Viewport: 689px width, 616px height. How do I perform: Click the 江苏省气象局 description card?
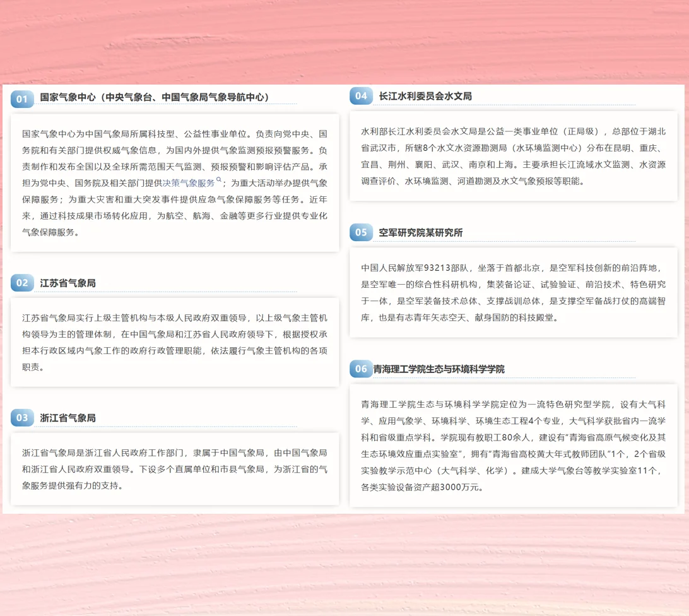click(x=175, y=343)
